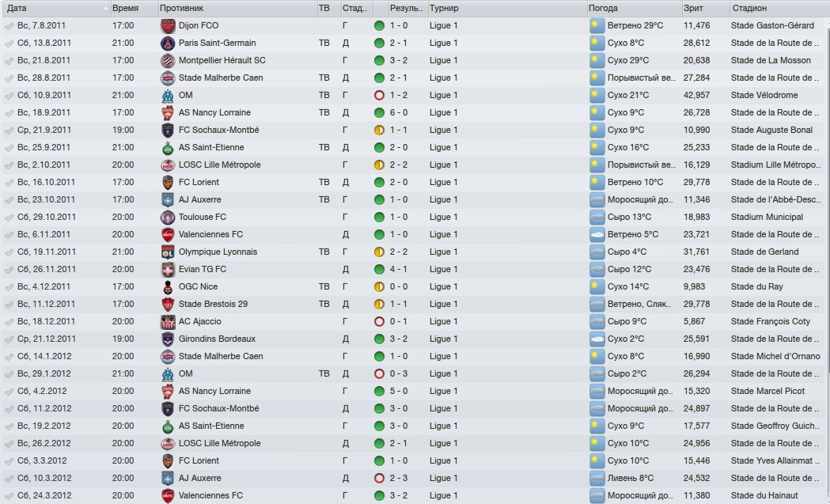This screenshot has width=830, height=504.
Task: Open the Paris Saint-Germain club badge
Action: (167, 43)
